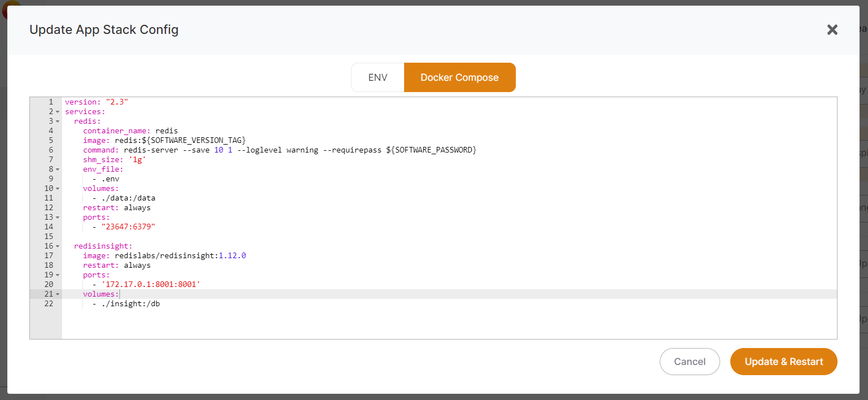Collapse redis ports fold arrow on line 13
Image resolution: width=868 pixels, height=400 pixels.
point(58,218)
